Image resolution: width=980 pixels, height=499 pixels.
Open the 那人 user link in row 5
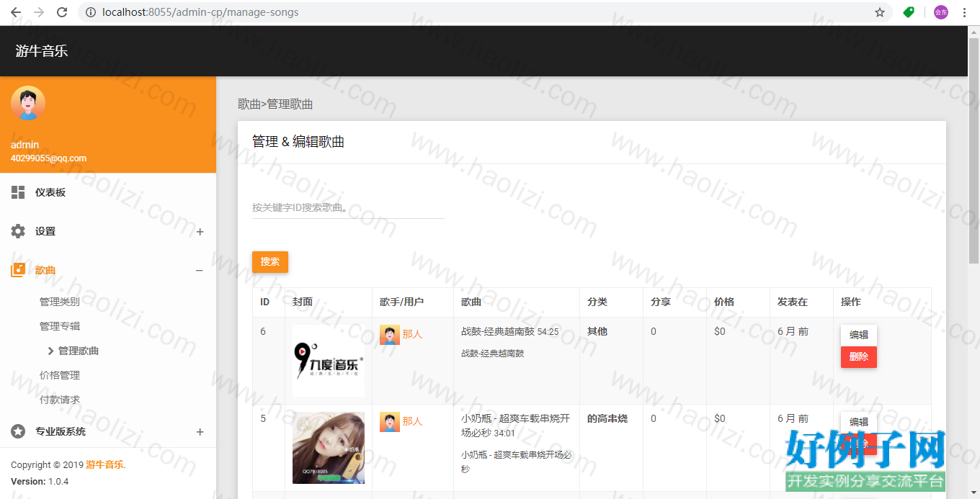pos(412,421)
